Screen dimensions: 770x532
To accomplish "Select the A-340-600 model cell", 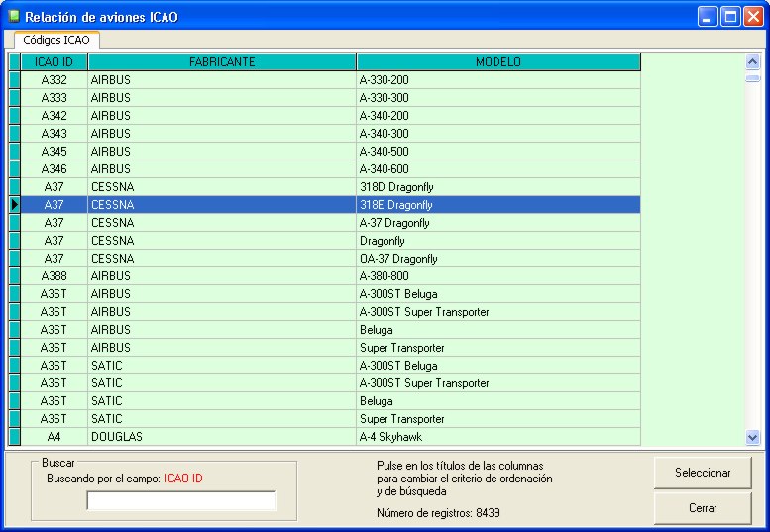I will click(498, 169).
